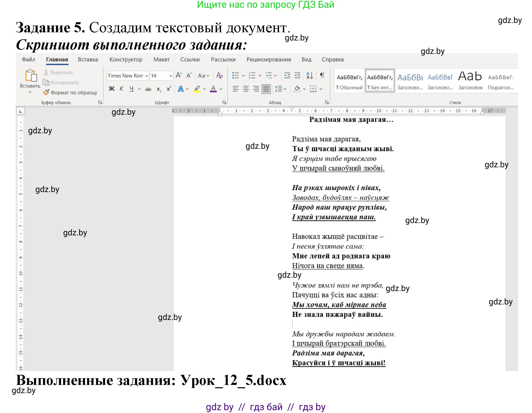Open the Файл tab
The image size is (532, 413).
[x=28, y=60]
